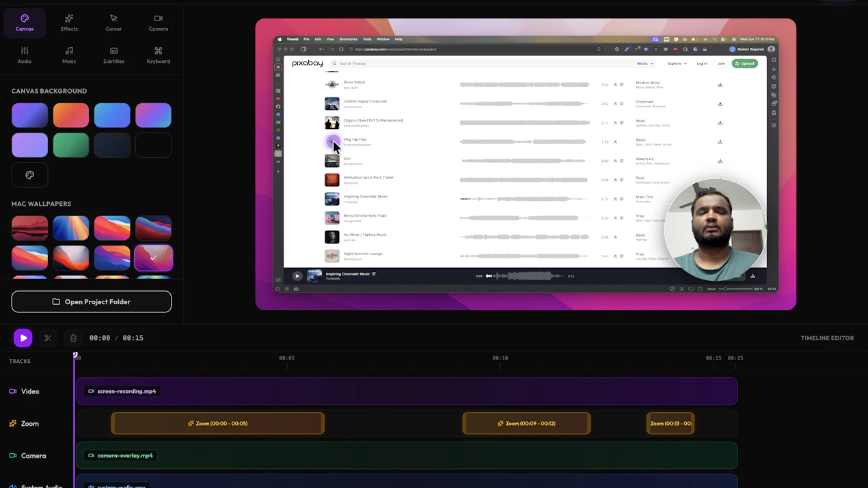
Task: Click the 00:00 / 00:15 time display
Action: tap(116, 338)
